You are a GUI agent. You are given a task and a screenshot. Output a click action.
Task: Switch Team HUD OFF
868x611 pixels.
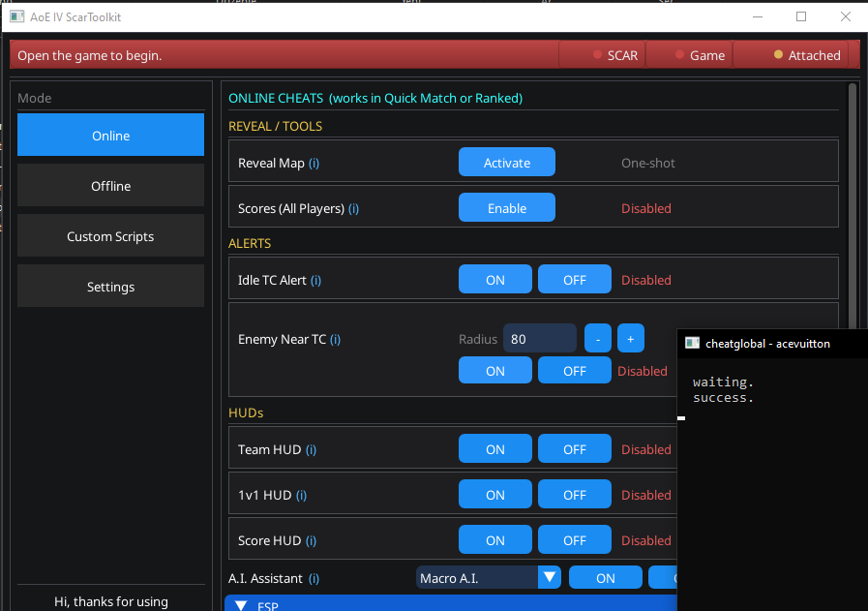(575, 448)
